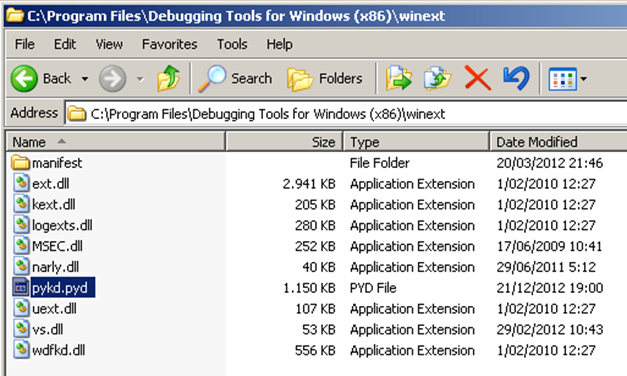Screen dimensions: 627x376
Task: Select the kext.dll file icon
Action: (21, 204)
